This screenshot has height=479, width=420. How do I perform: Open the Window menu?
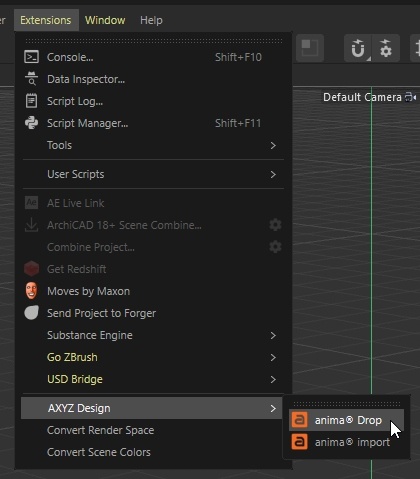[105, 20]
